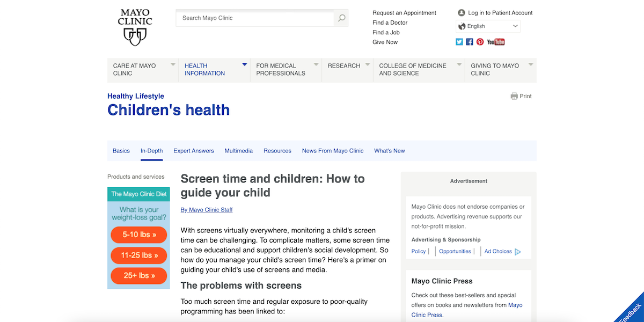Expand the Research navigation menu

(x=348, y=66)
